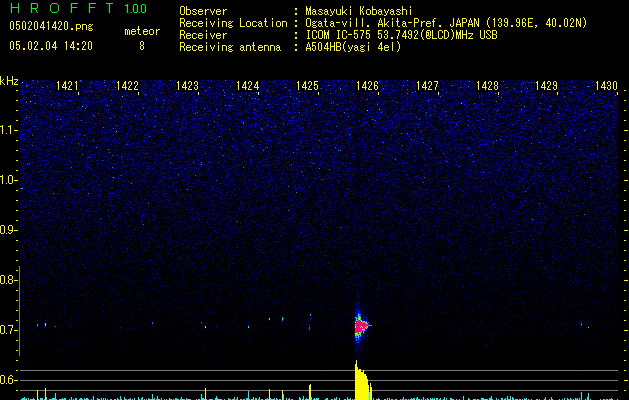Select the 1430 time marker
This screenshot has width=629, height=400.
pos(606,87)
